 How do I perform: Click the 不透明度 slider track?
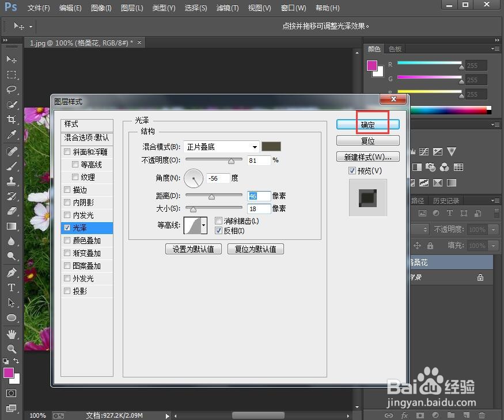214,159
